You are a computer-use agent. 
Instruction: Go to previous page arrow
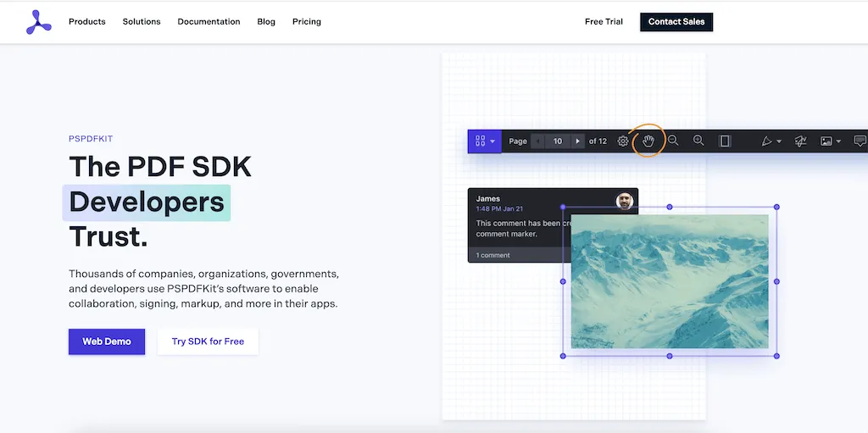click(538, 142)
